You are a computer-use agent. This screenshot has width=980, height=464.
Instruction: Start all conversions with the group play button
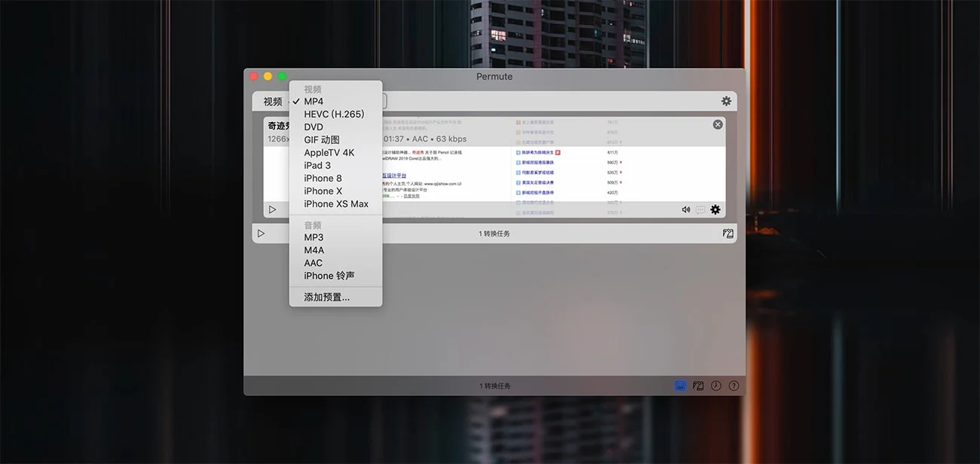tap(261, 234)
